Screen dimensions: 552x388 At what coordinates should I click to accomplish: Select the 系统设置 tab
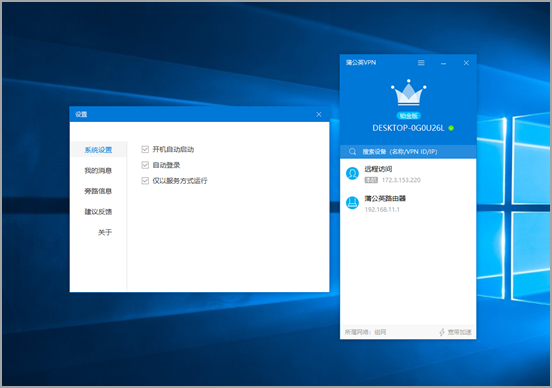click(x=98, y=150)
